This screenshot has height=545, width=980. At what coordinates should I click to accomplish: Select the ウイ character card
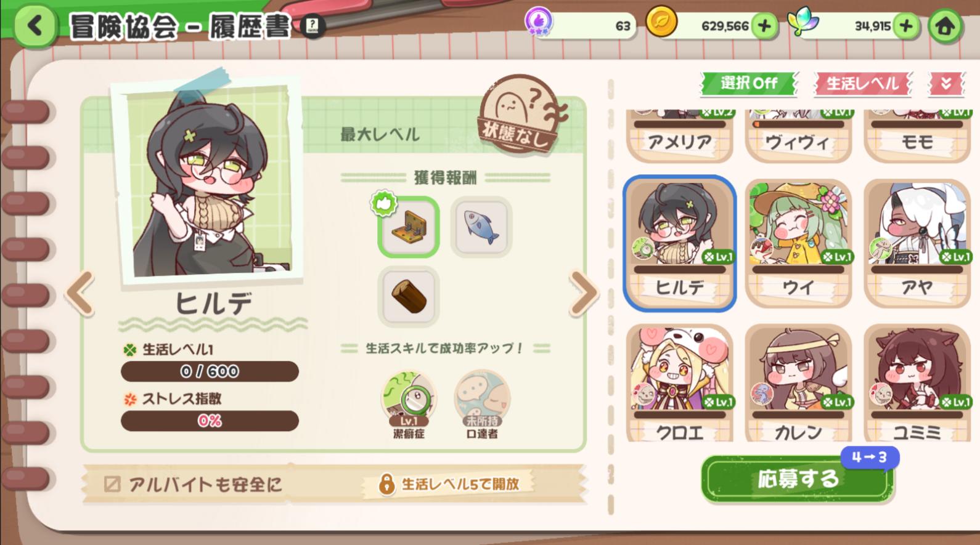798,243
